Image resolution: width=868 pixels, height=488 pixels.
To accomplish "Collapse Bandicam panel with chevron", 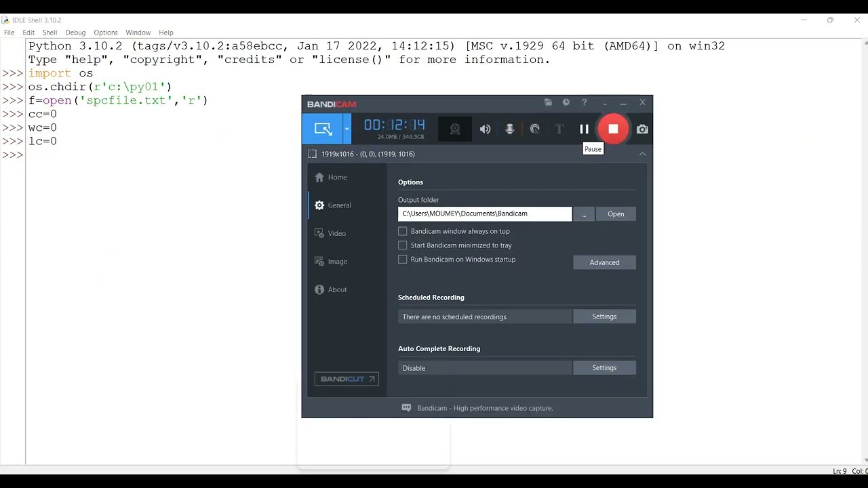I will click(x=642, y=154).
